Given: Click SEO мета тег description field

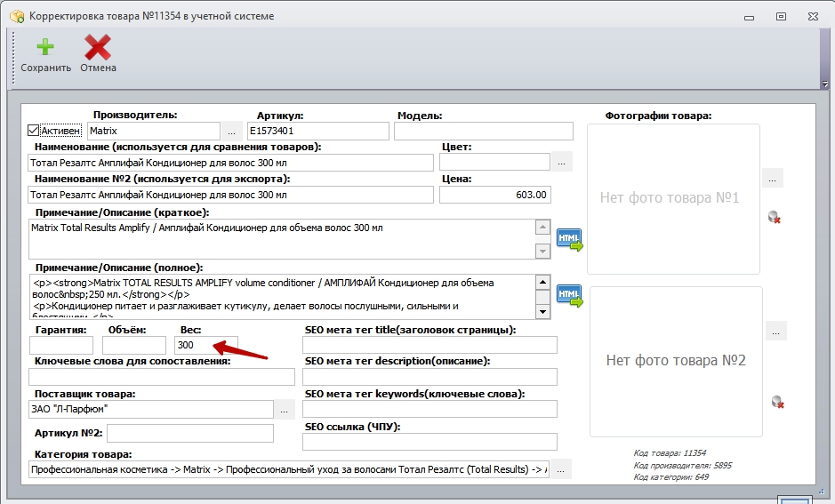Looking at the screenshot, I should pos(430,377).
